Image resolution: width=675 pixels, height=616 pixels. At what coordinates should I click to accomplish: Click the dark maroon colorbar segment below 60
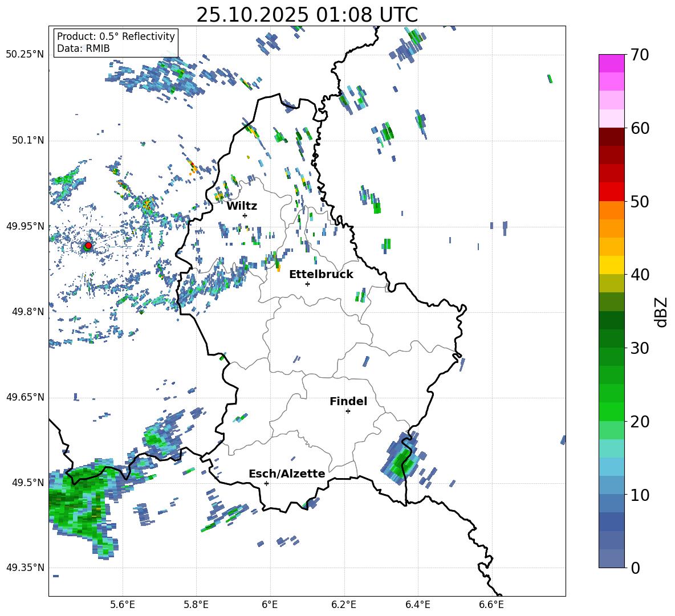tap(611, 137)
